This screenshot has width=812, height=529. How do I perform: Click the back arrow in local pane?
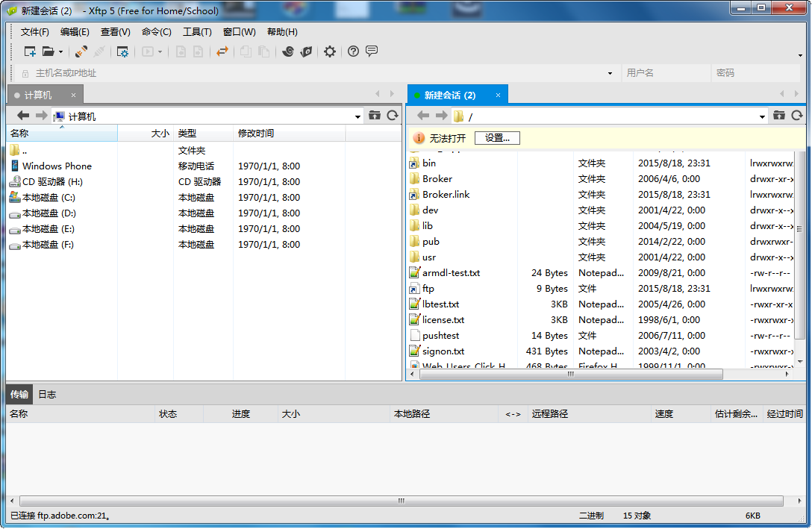(23, 116)
